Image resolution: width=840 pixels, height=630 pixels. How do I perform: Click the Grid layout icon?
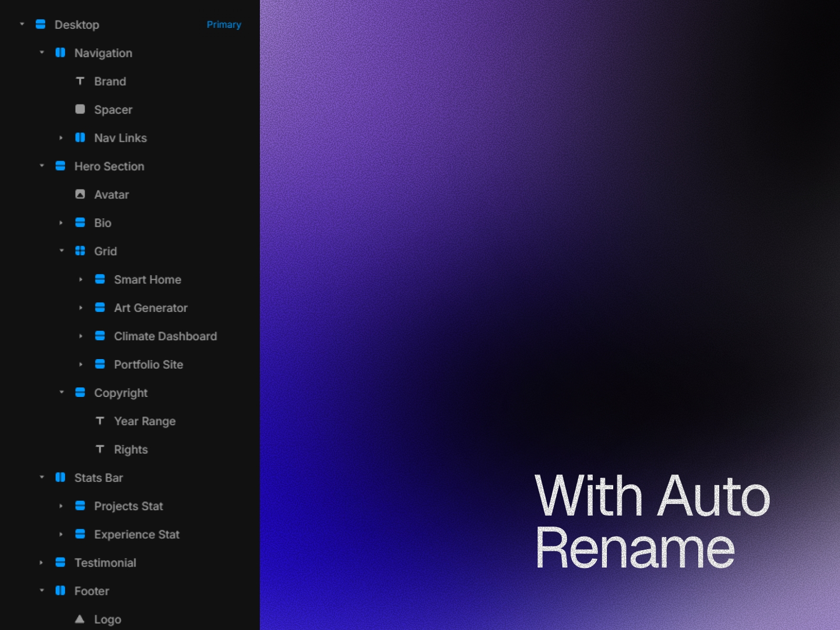(x=80, y=251)
